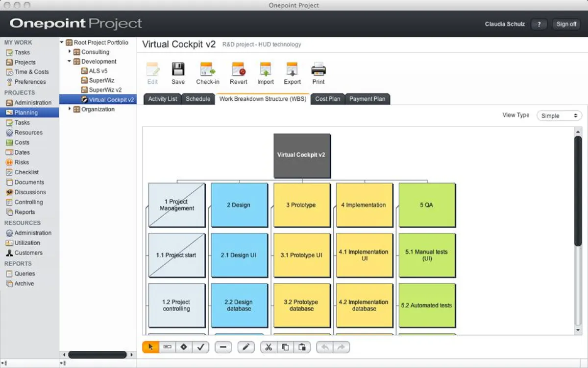This screenshot has width=588, height=368.
Task: Click the undo arrow button
Action: 324,347
